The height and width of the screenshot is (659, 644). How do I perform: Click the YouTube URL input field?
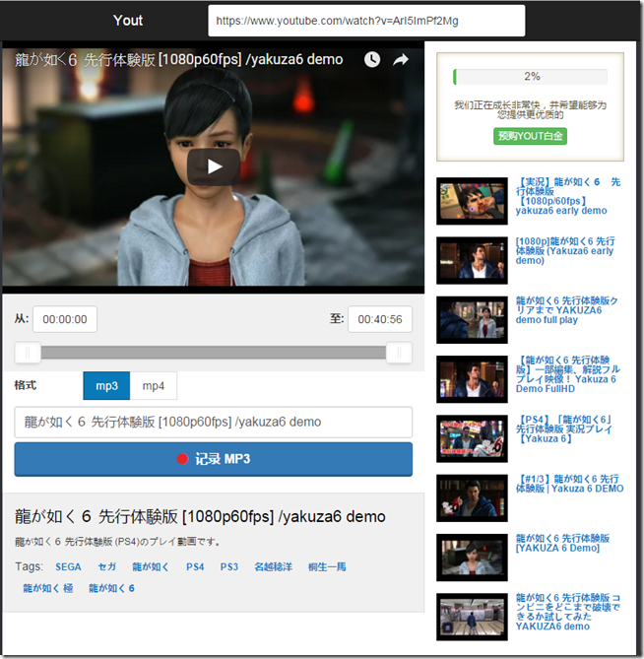(366, 21)
